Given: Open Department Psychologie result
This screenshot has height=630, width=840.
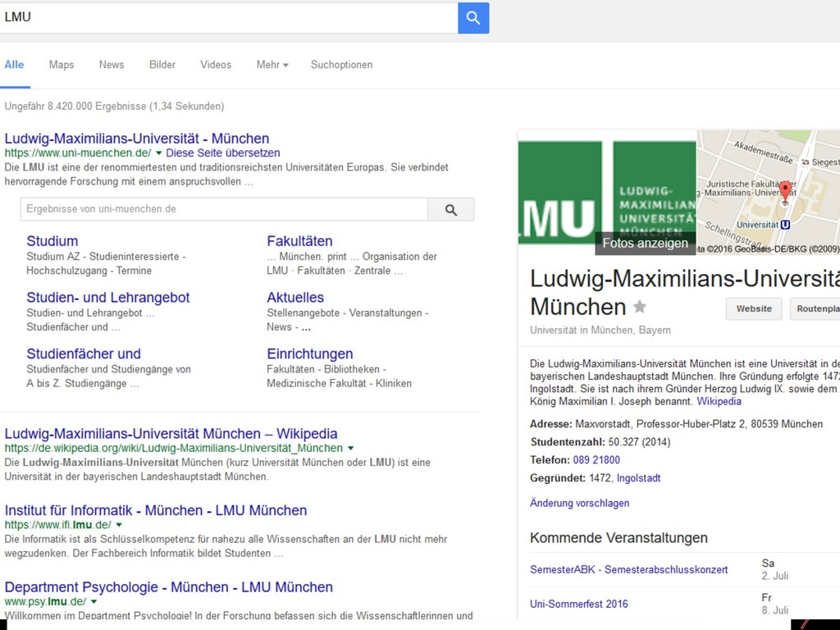Looking at the screenshot, I should point(169,587).
